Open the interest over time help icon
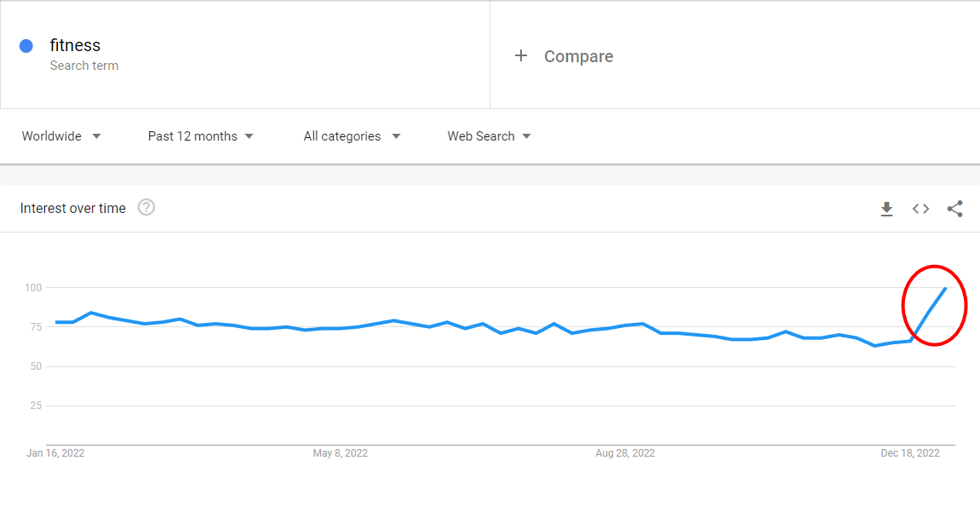 click(x=146, y=208)
